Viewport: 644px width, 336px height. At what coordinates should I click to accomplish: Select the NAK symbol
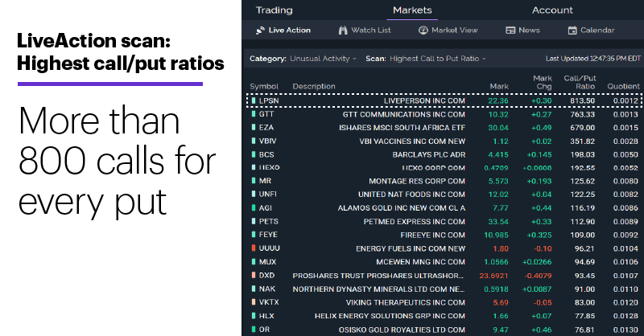(267, 289)
